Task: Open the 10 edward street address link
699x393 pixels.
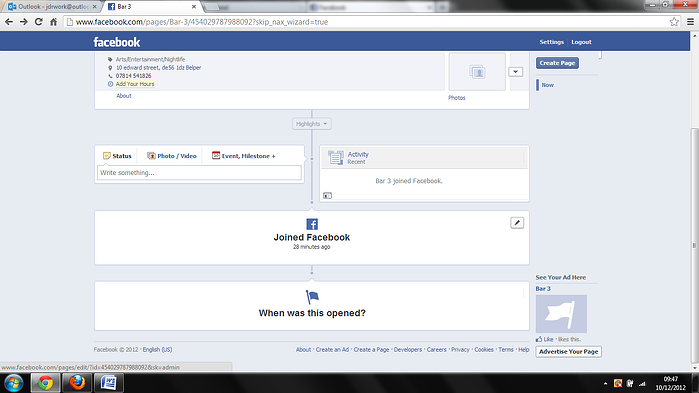Action: tap(158, 68)
